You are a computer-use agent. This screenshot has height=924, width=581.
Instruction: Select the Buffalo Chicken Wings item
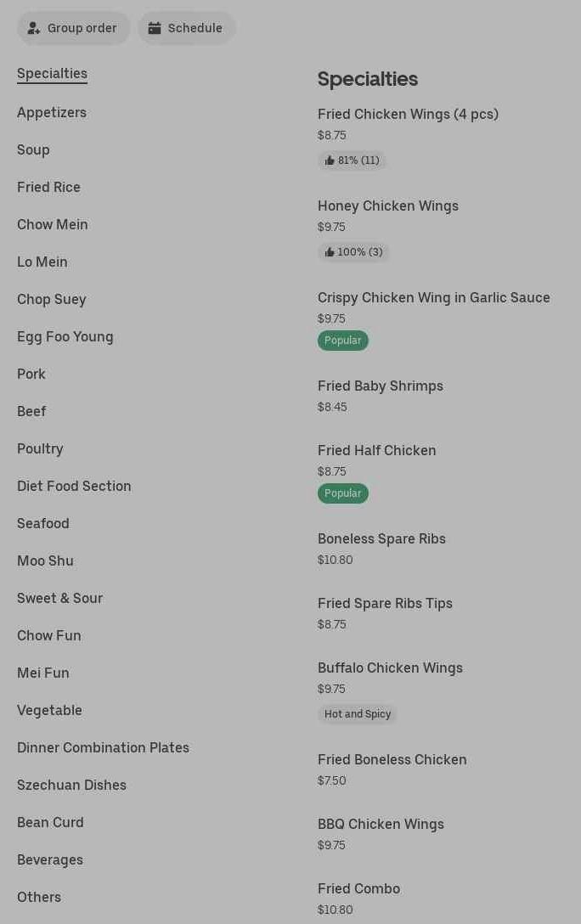390,668
